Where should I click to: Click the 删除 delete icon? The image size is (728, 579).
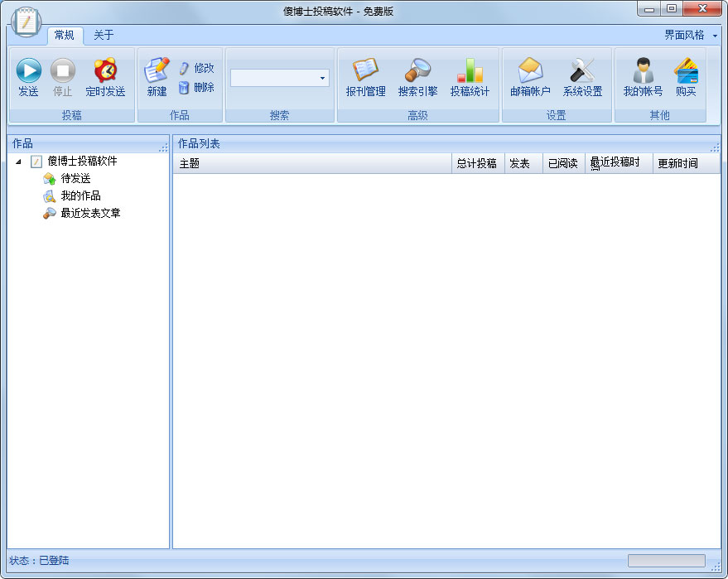tap(197, 89)
